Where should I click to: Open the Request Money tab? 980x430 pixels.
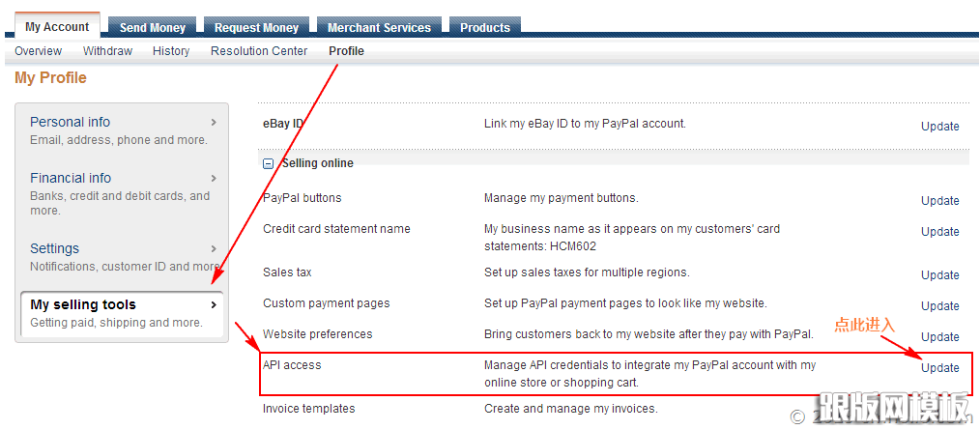click(x=256, y=27)
